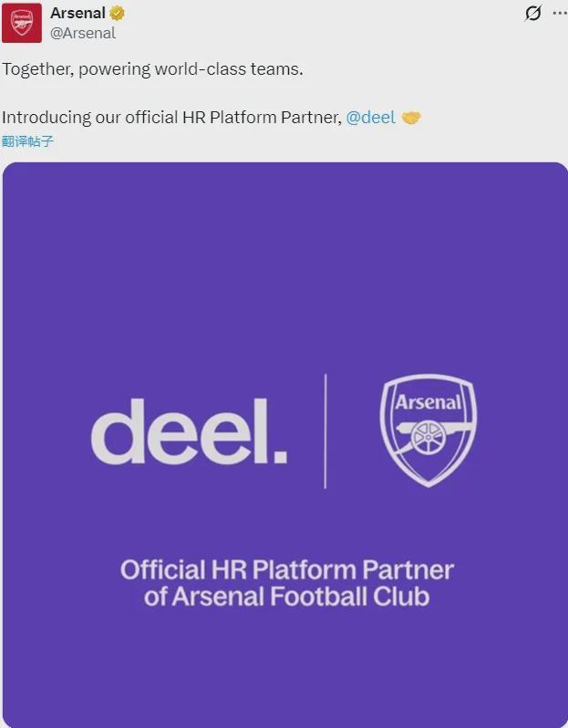Click the 翻译帖子 translate post link
The height and width of the screenshot is (728, 568).
(28, 141)
